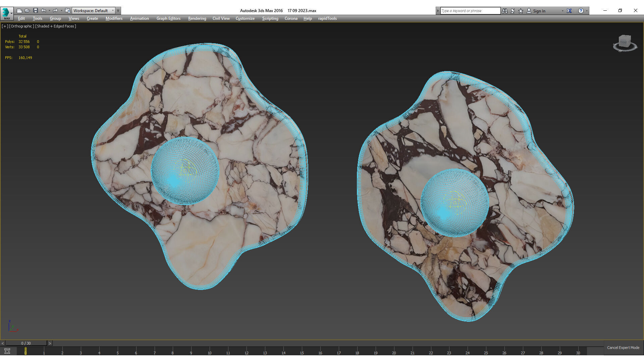Click in the keyword search input field

point(470,11)
